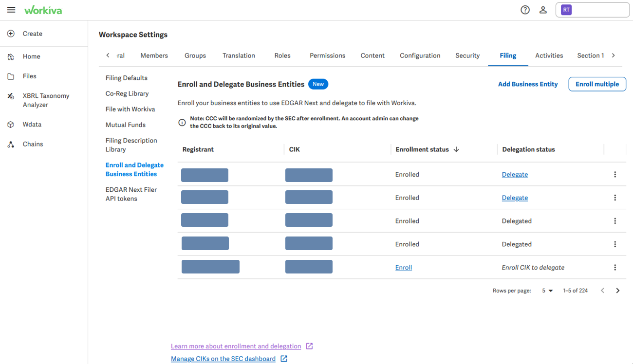
Task: Open actions menu for first Delegate row
Action: (x=615, y=174)
